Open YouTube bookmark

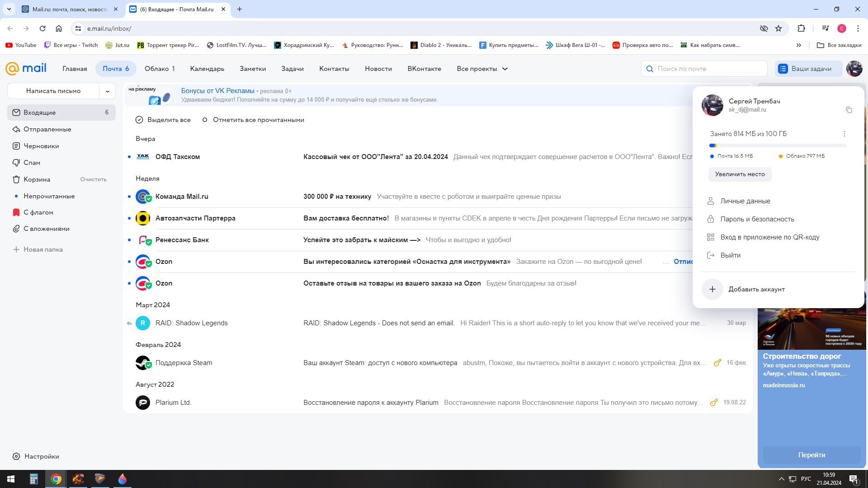(x=21, y=45)
